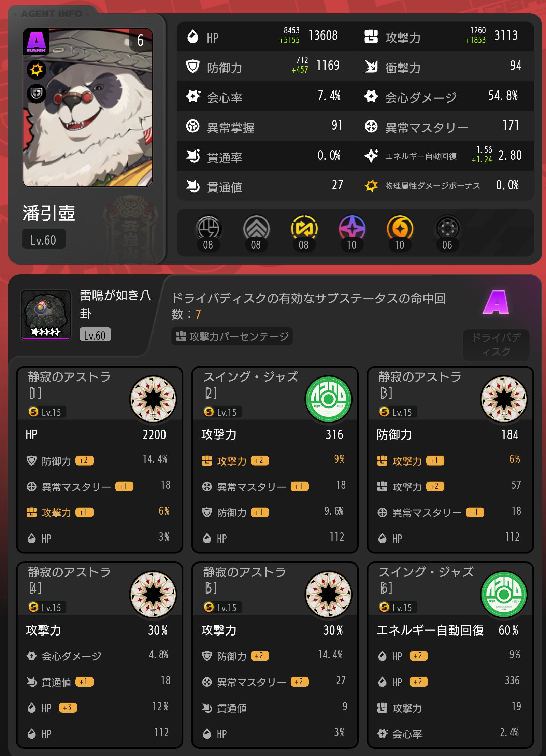The image size is (546, 756).
Task: Select the purple special attack skill icon
Action: point(352,228)
